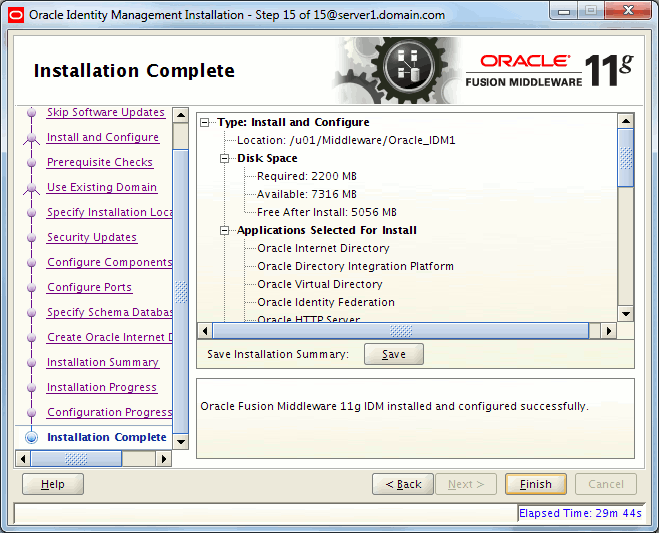Select Oracle Identity Federation in the tree

(x=326, y=303)
